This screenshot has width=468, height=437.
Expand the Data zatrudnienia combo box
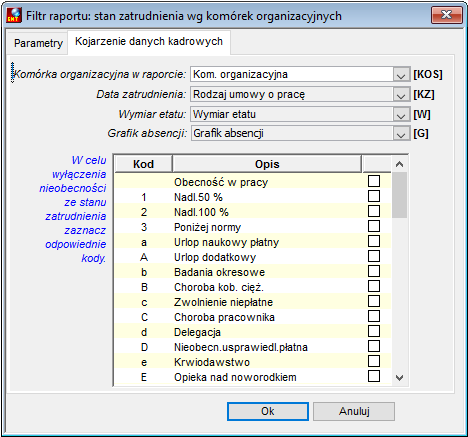coord(401,95)
